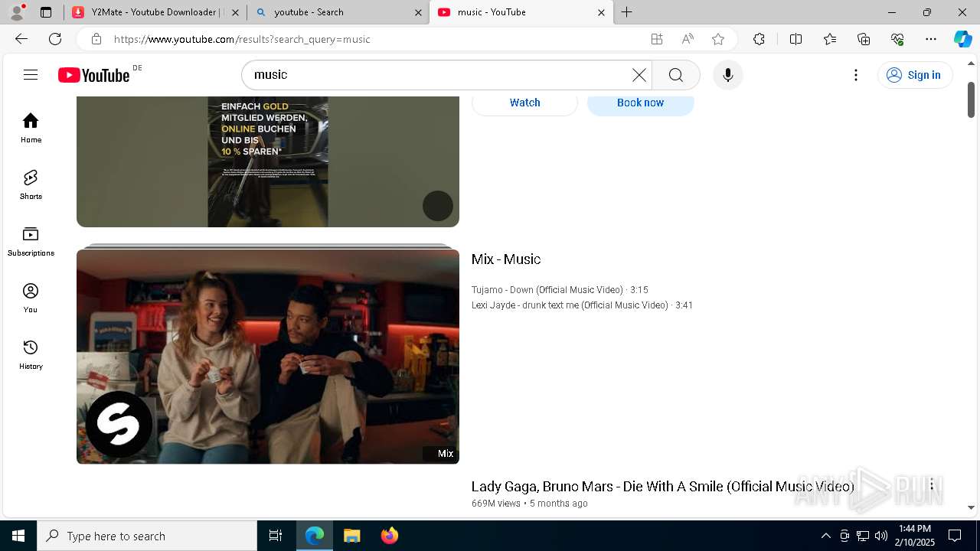
Task: Click the taskbar search box
Action: tap(147, 536)
